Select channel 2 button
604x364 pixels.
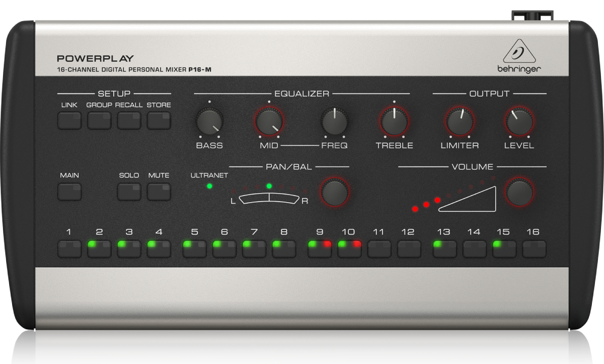pyautogui.click(x=99, y=249)
